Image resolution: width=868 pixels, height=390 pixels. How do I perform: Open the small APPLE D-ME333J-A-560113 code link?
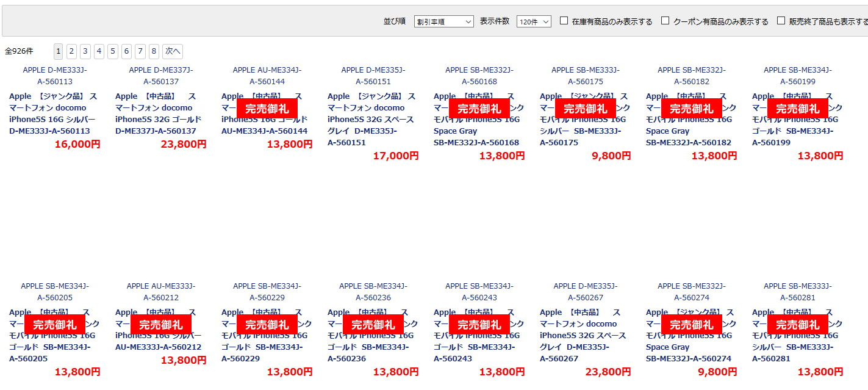[x=55, y=76]
